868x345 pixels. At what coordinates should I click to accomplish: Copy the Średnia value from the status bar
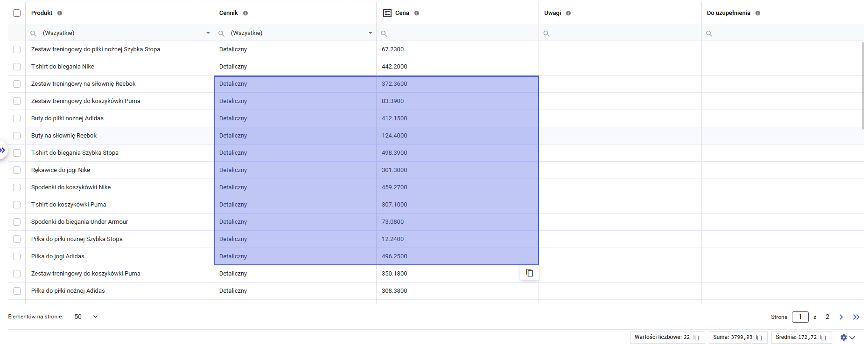(x=823, y=338)
